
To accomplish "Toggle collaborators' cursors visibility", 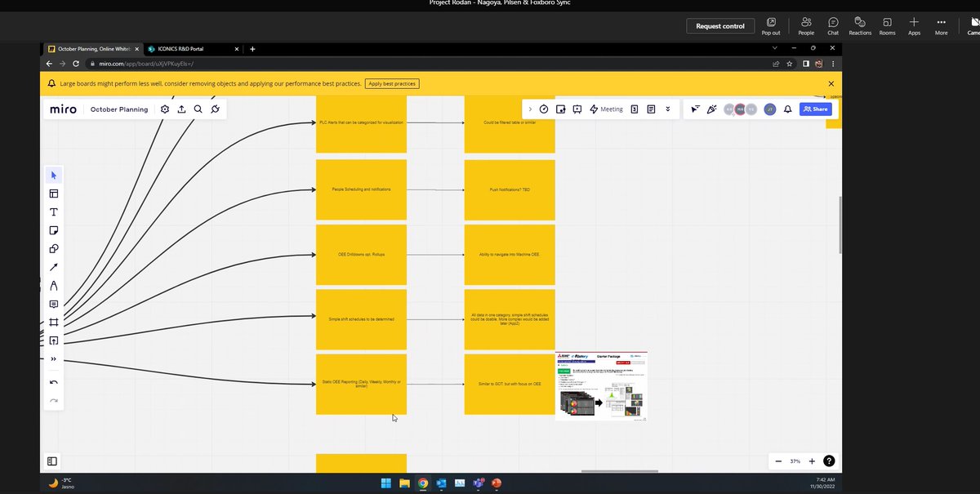I will pyautogui.click(x=695, y=109).
